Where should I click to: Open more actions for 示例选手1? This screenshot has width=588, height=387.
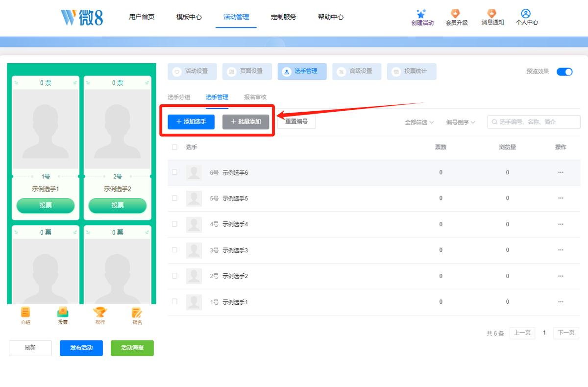561,302
